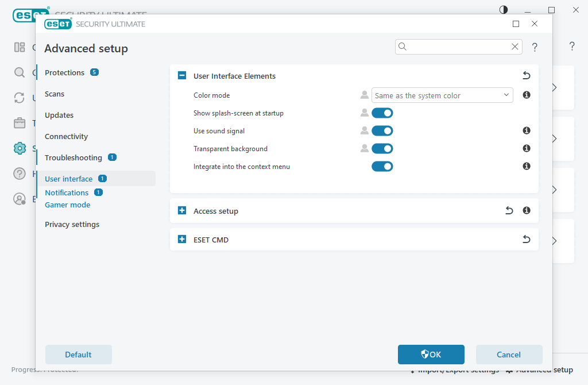Click the user icon beside Use sound signal
This screenshot has width=588, height=385.
point(364,130)
